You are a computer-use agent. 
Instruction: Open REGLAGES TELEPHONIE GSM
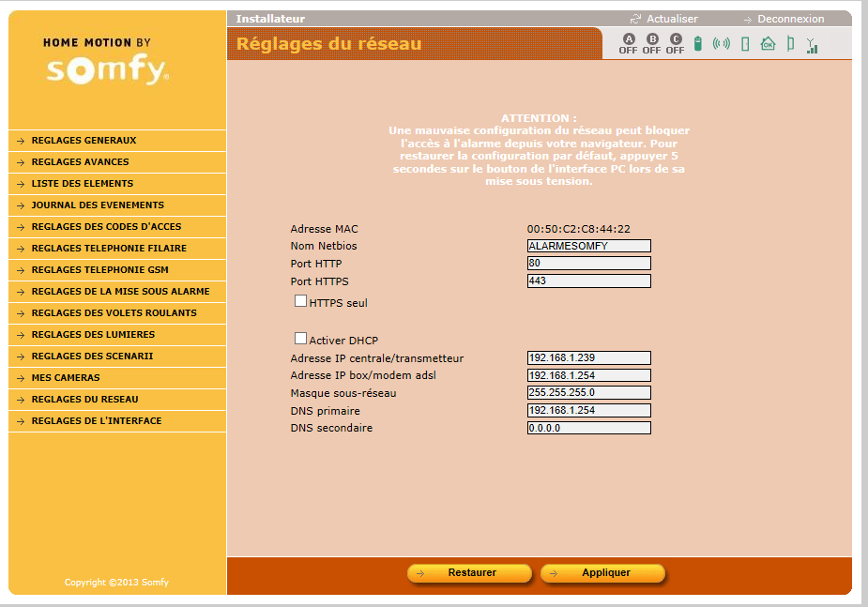117,270
